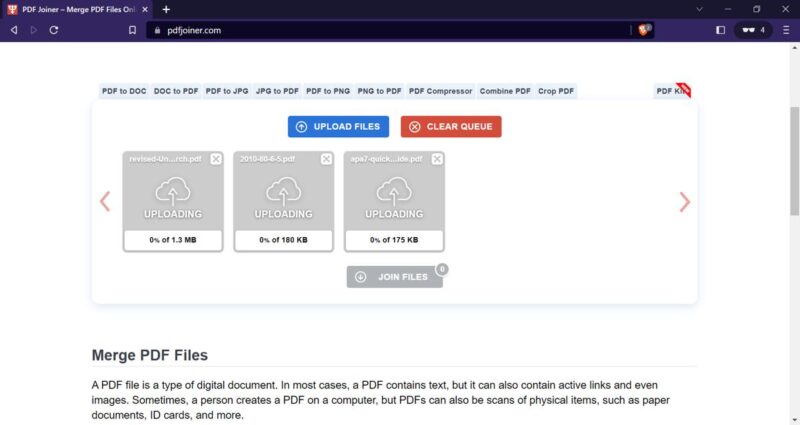Open the tab search dropdown chevron

tap(699, 9)
